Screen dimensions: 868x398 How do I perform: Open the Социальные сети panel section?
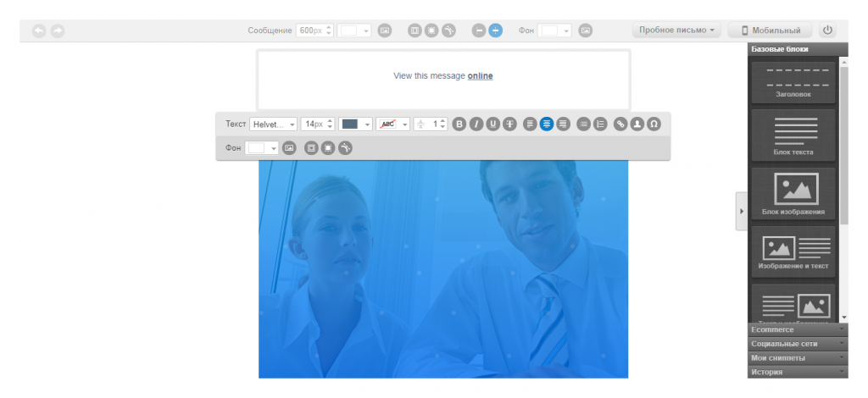(x=797, y=344)
